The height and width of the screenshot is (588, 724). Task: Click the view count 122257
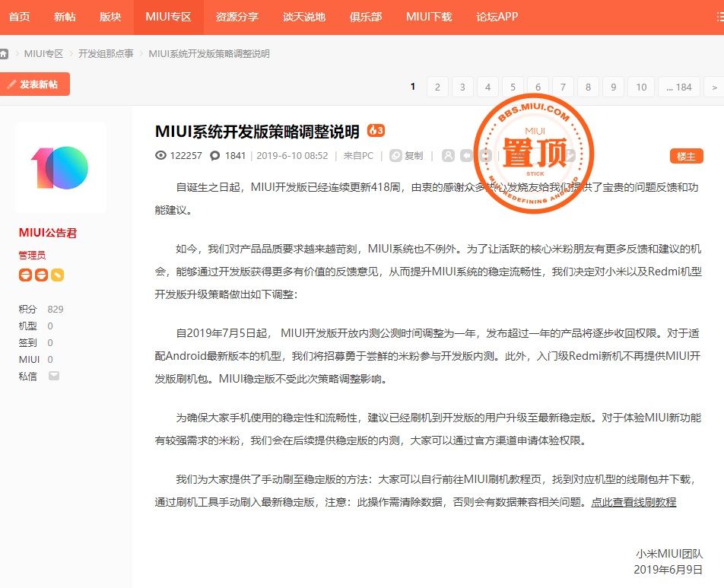coord(186,156)
